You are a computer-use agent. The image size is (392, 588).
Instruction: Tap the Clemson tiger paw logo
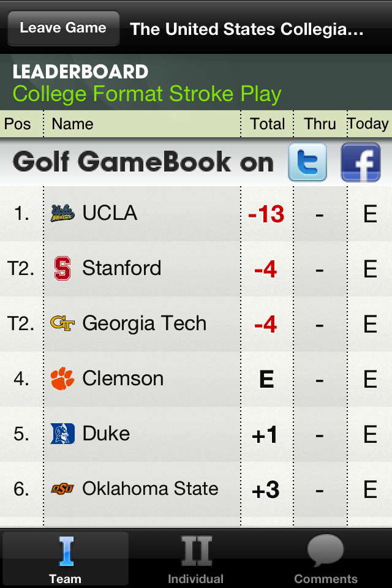pos(62,379)
